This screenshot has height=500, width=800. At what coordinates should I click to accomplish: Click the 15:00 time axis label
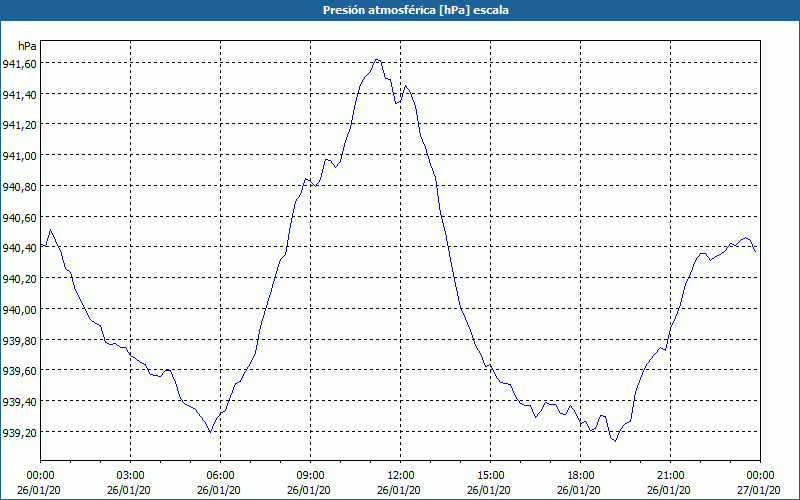(490, 476)
